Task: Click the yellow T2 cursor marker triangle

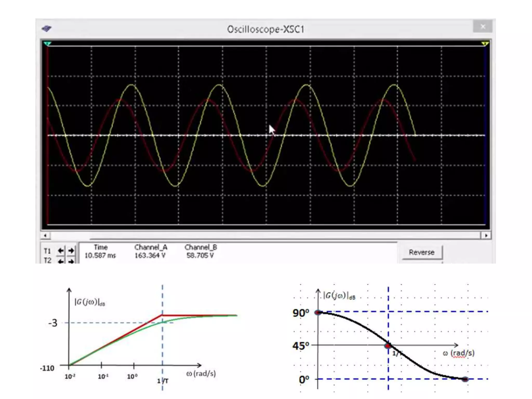Action: click(485, 44)
